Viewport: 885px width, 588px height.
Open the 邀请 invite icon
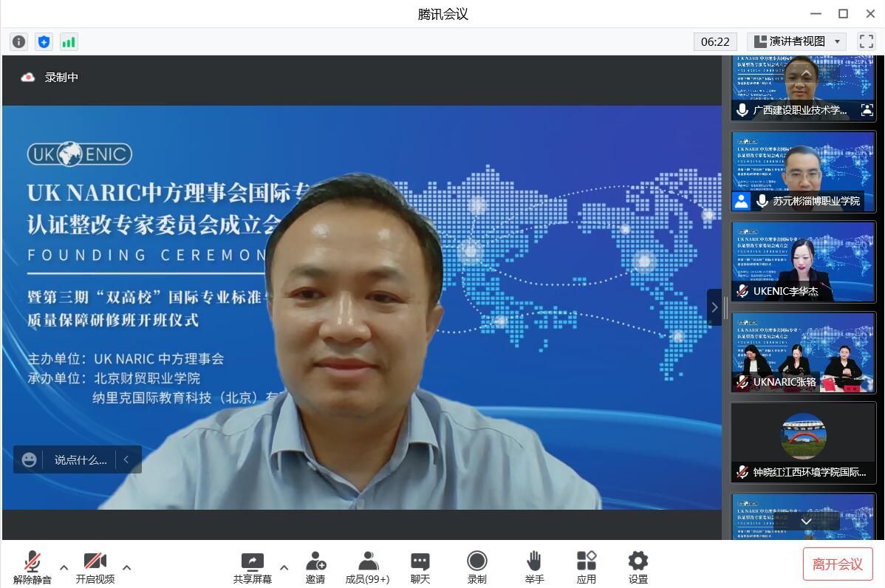tap(315, 567)
